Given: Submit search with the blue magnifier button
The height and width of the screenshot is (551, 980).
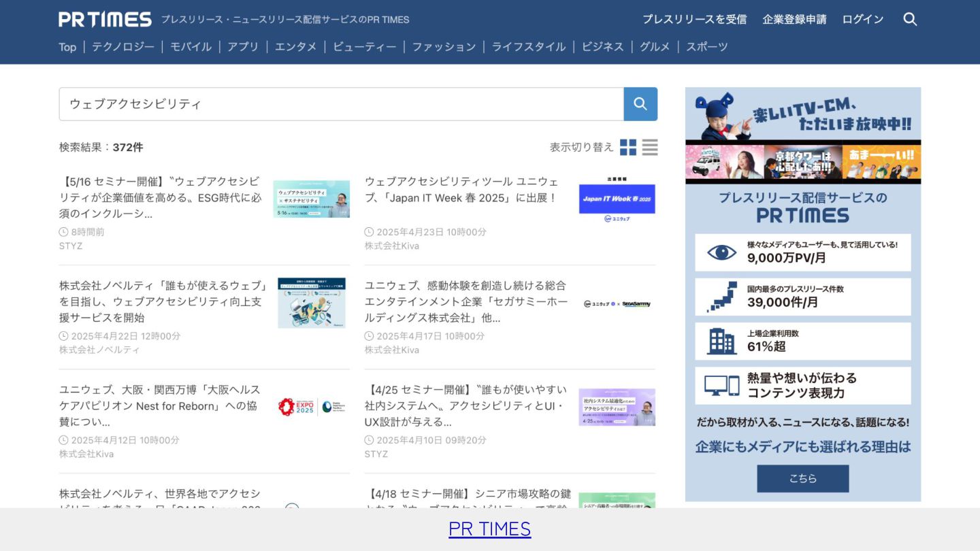Looking at the screenshot, I should tap(640, 104).
